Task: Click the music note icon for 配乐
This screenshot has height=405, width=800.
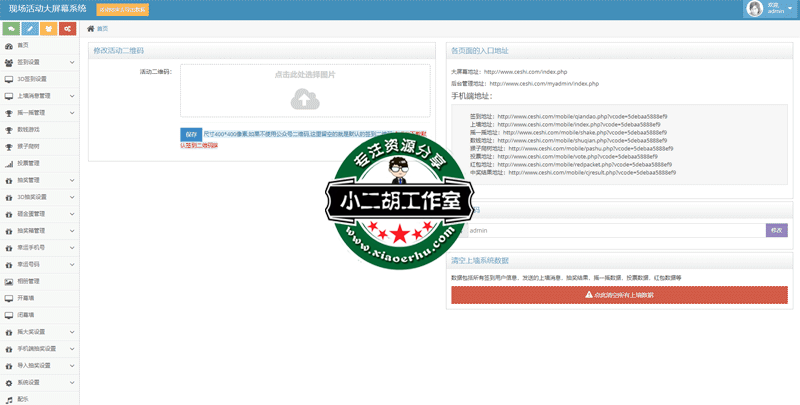Action: [x=9, y=399]
